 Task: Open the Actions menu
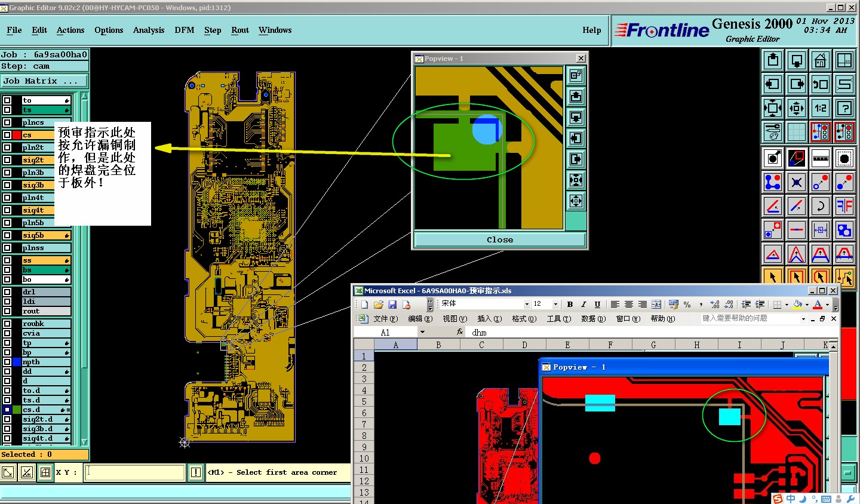click(x=70, y=30)
